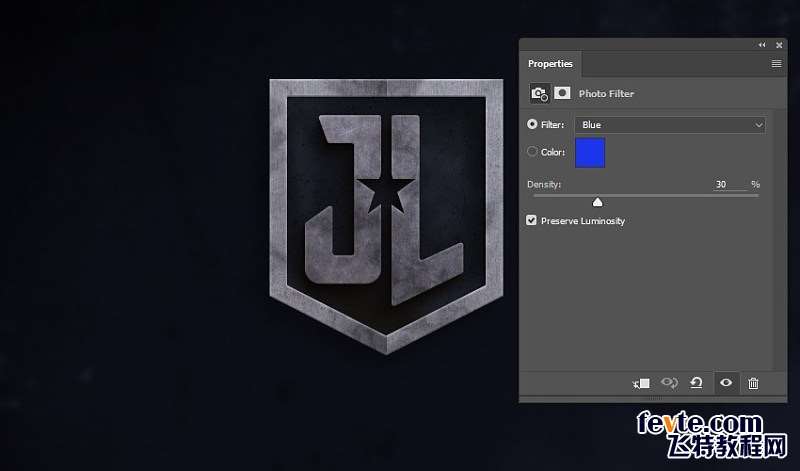The image size is (800, 471).
Task: Delete the adjustment layer with the trash icon
Action: point(753,383)
